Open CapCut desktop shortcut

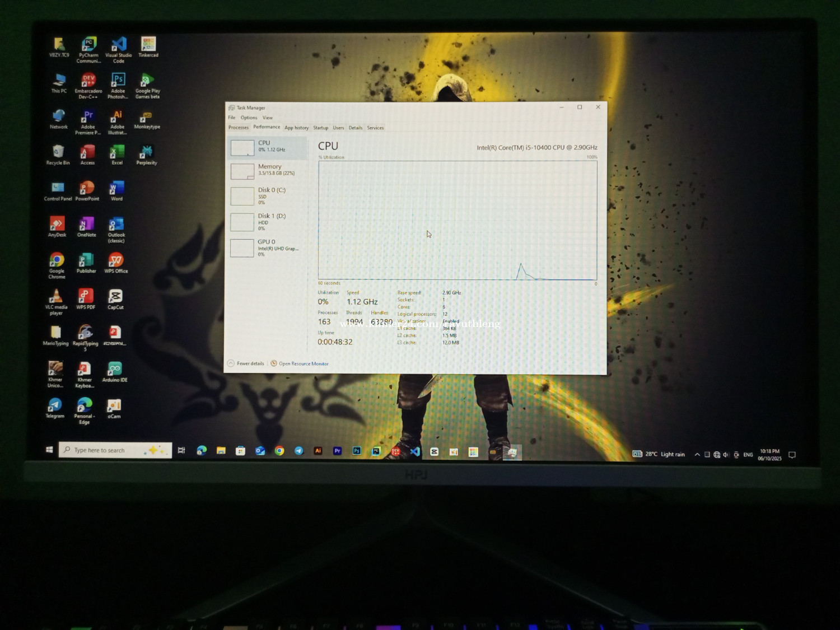click(x=115, y=299)
